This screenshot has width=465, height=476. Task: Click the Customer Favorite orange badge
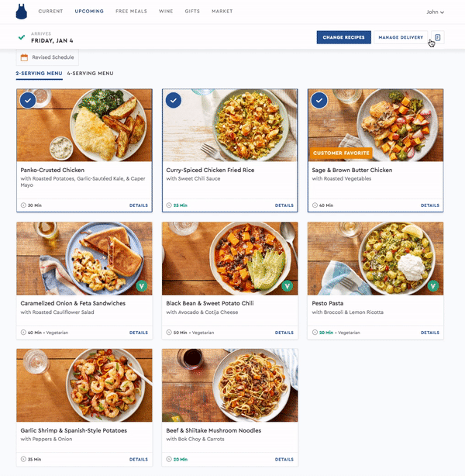coord(341,153)
